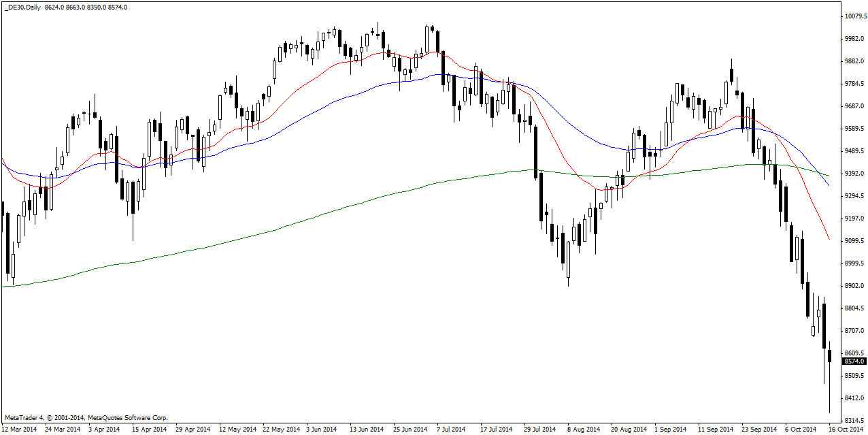Click the final candlestick with long lower wick
Screen dimensions: 868x435
(829, 357)
